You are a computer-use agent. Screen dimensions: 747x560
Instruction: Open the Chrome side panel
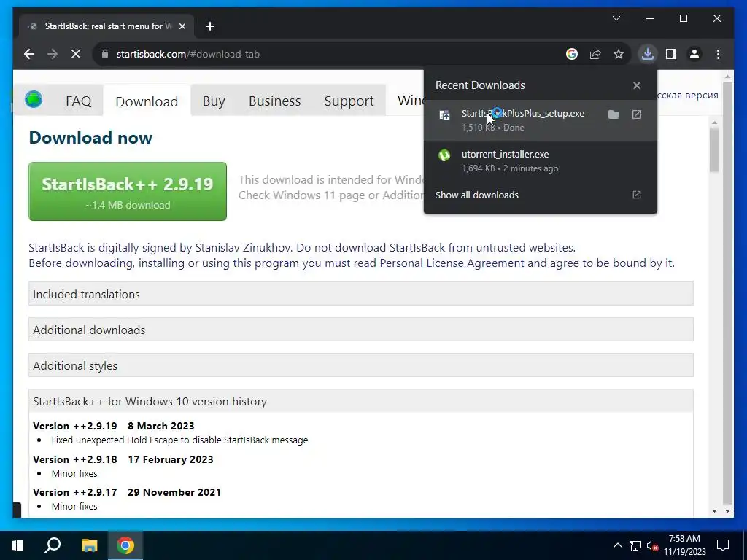tap(671, 54)
